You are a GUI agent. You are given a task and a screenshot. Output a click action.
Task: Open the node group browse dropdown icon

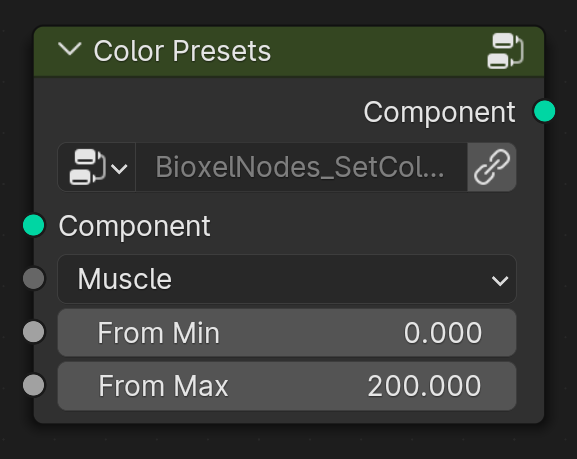[x=97, y=167]
